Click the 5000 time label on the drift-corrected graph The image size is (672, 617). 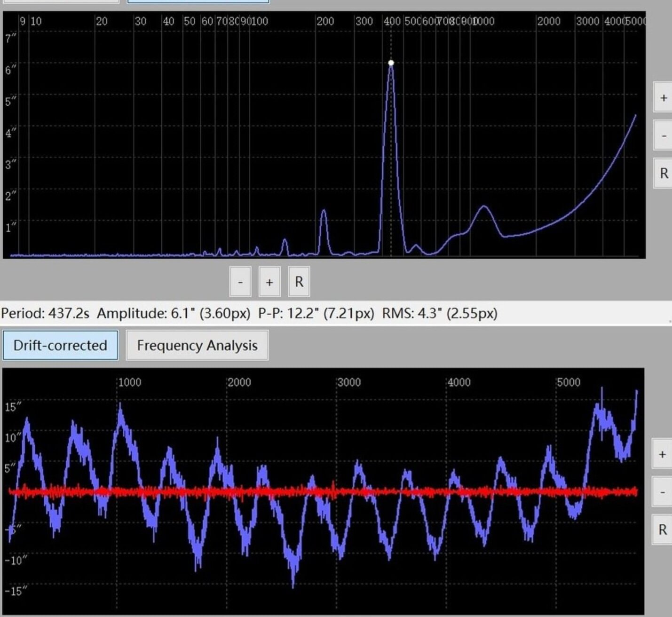click(569, 382)
